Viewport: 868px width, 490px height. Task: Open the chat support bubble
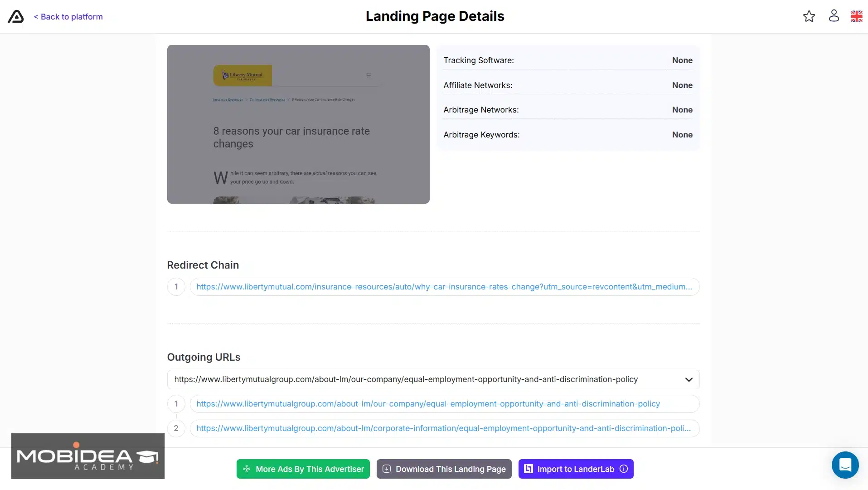[845, 465]
